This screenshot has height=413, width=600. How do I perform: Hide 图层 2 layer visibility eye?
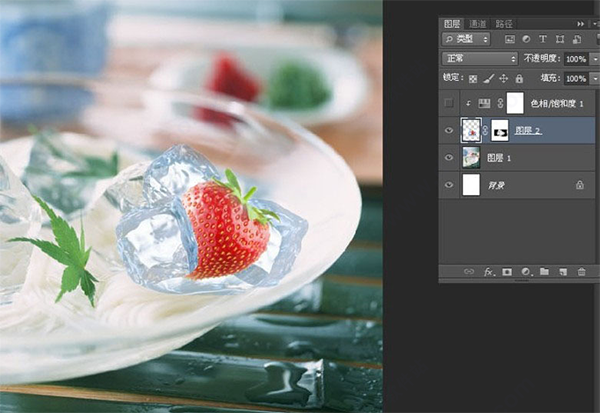point(449,131)
